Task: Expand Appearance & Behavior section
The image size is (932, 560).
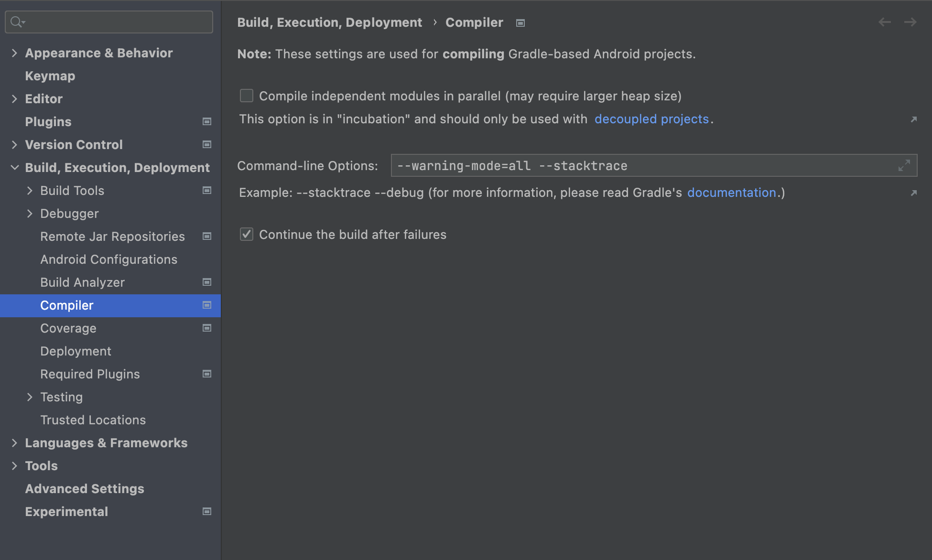Action: [x=14, y=53]
